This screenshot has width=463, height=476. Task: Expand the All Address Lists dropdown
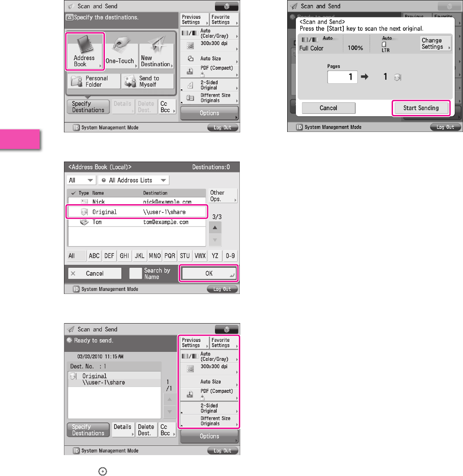pyautogui.click(x=134, y=180)
